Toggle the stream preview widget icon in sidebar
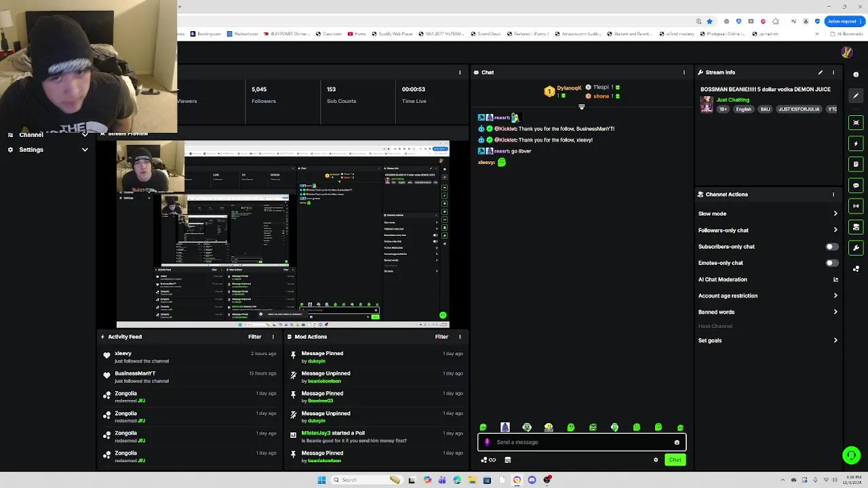The height and width of the screenshot is (488, 868). (x=856, y=123)
